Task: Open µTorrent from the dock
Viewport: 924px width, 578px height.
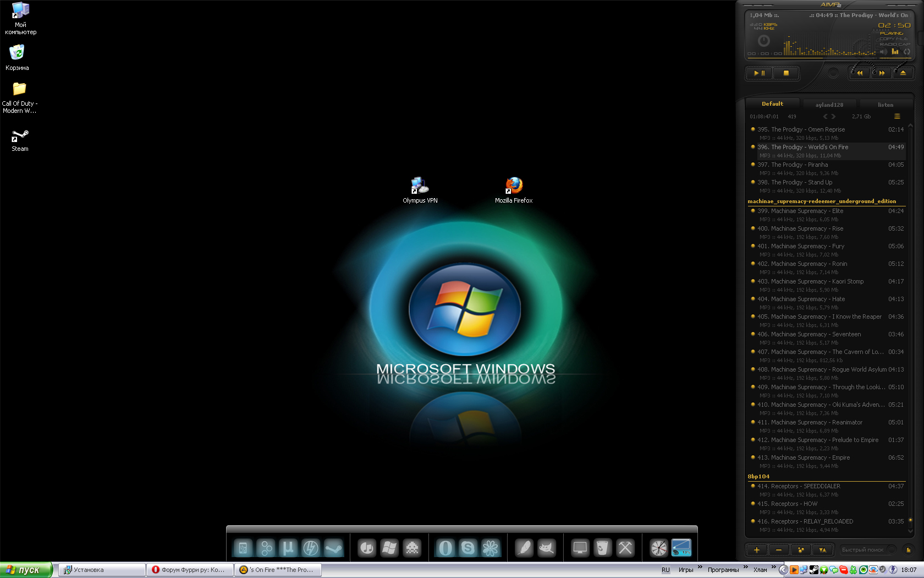Action: click(x=288, y=548)
